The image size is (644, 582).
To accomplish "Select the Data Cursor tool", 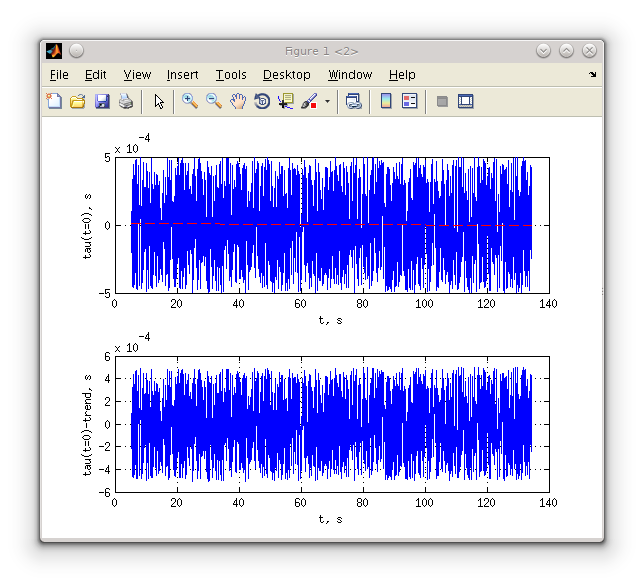I will click(x=286, y=101).
